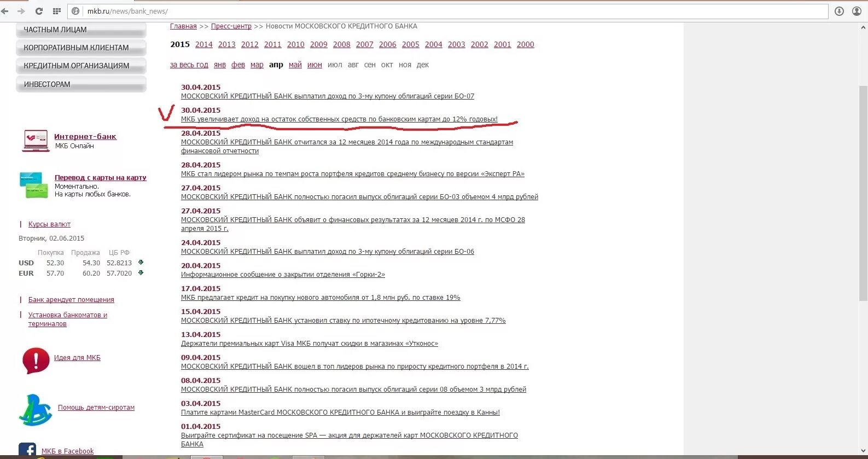
Task: Select year 2013 news archive
Action: click(x=227, y=44)
